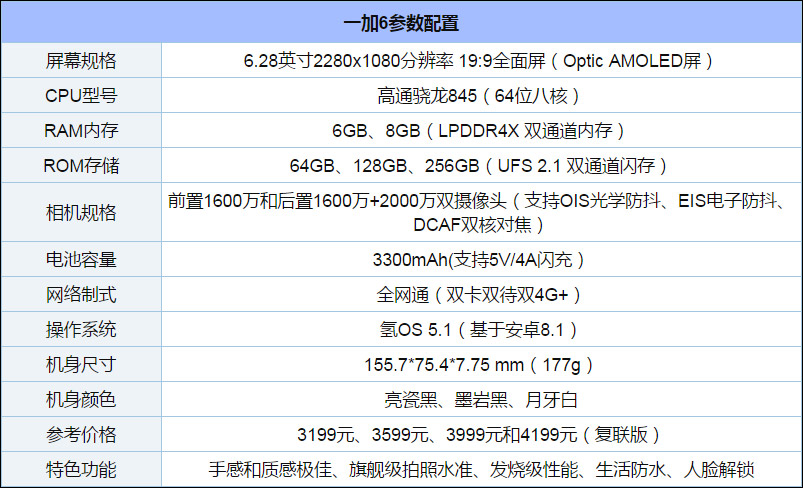Select the 机身尺寸 label cell
The image size is (803, 488).
pyautogui.click(x=81, y=365)
